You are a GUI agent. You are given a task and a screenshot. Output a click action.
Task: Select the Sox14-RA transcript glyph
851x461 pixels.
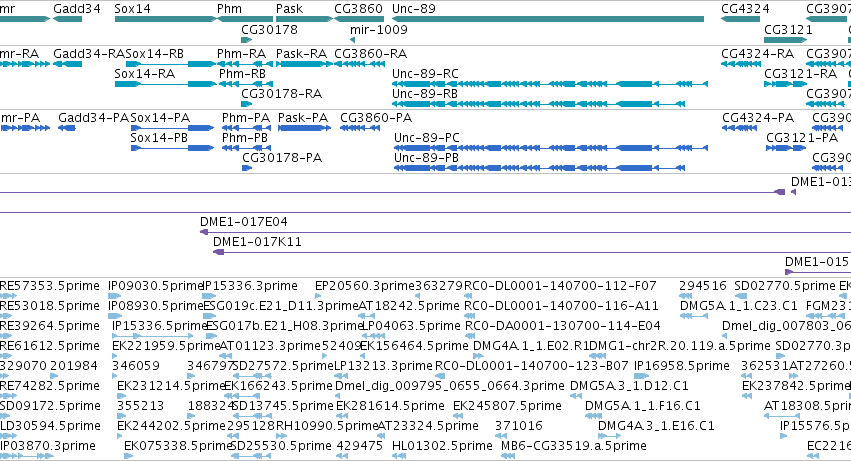coord(166,84)
